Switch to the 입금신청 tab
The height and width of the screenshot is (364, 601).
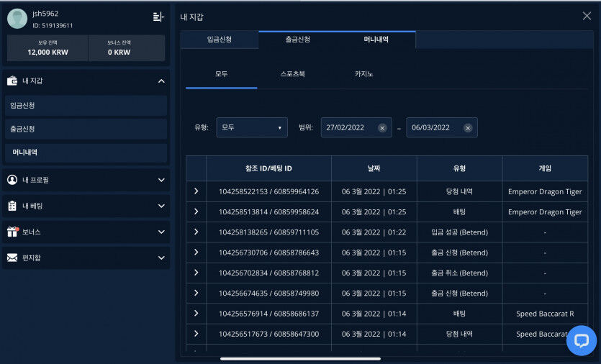pyautogui.click(x=220, y=40)
